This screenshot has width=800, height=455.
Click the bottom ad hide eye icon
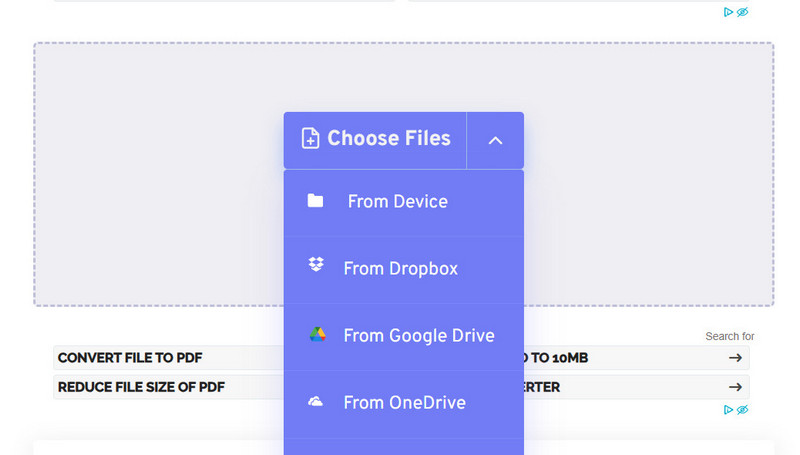(742, 410)
